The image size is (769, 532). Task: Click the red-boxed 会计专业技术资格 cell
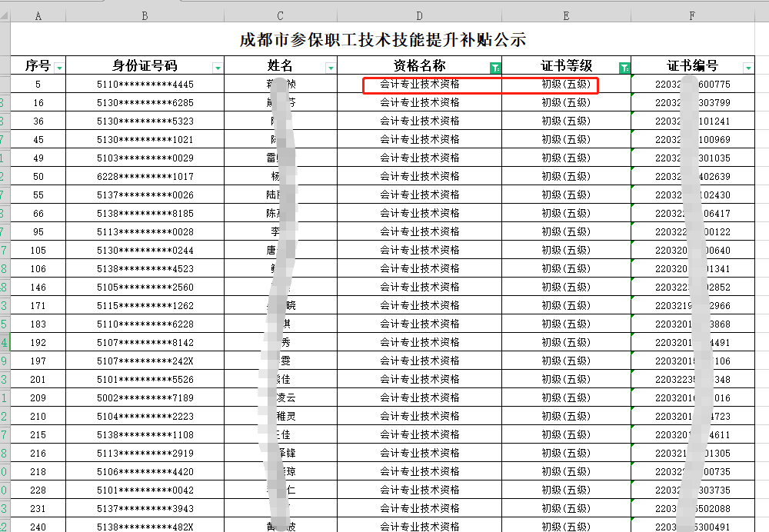[418, 85]
